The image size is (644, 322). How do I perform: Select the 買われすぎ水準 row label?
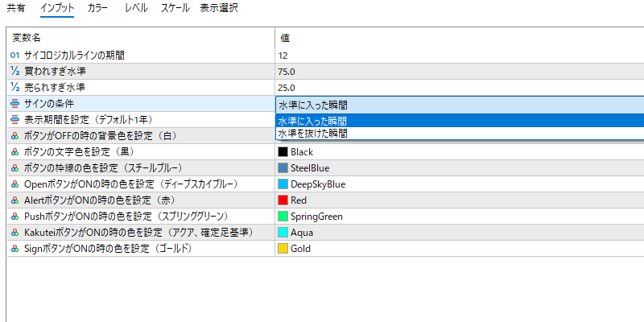[55, 72]
